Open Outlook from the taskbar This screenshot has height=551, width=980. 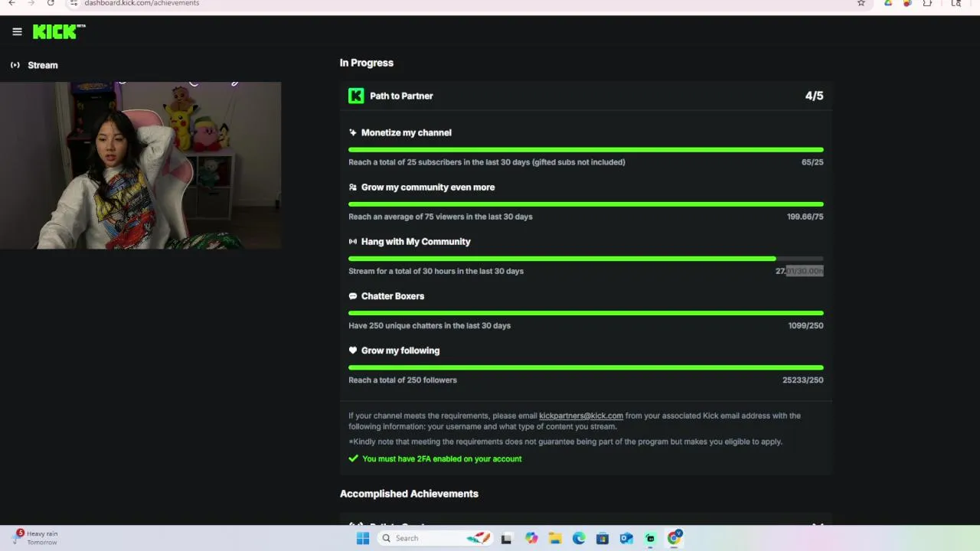click(x=626, y=538)
